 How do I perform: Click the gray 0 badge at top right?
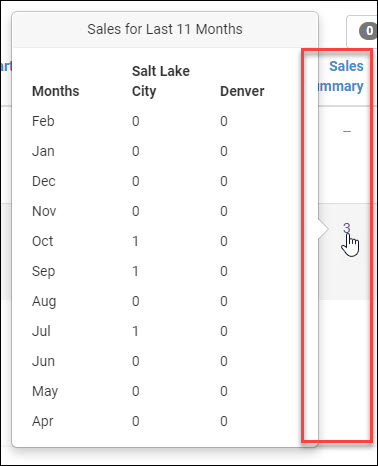tap(368, 31)
